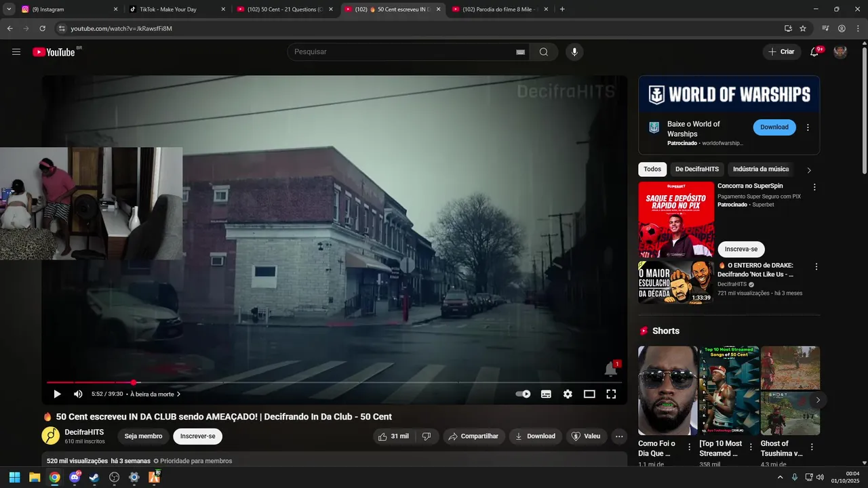Install app icon in address bar
868x488 pixels.
point(788,28)
